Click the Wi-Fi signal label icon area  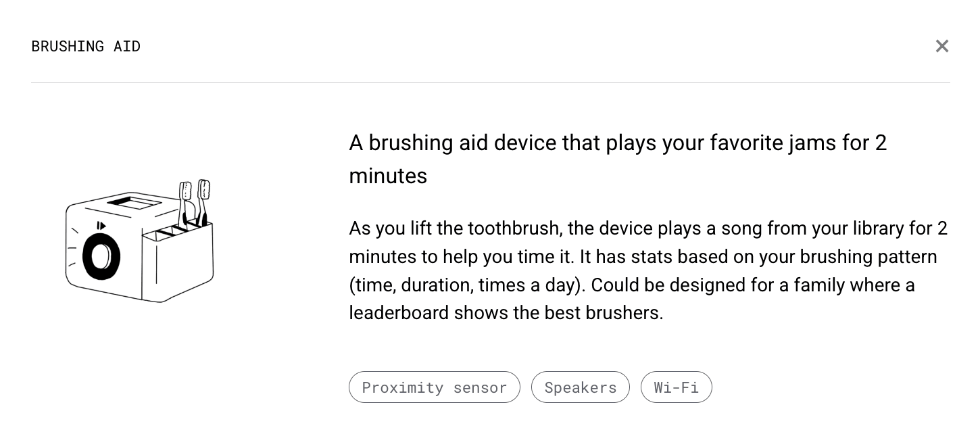tap(676, 387)
